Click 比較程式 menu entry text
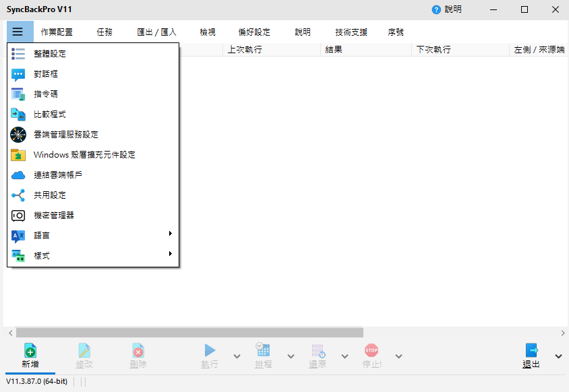569x392 pixels. pos(50,115)
